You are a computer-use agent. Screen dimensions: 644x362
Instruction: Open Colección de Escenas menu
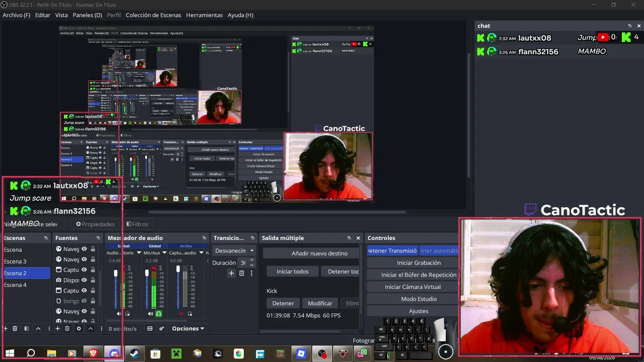[153, 15]
